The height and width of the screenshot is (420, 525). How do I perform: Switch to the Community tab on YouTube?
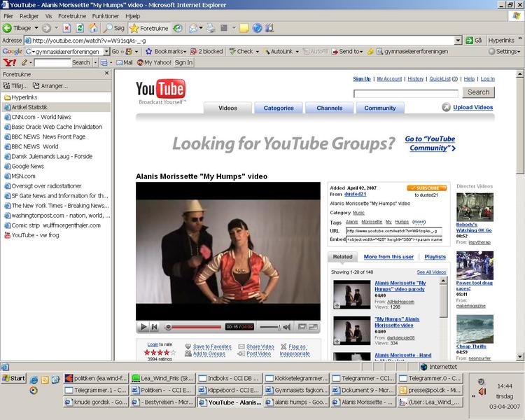pyautogui.click(x=380, y=108)
